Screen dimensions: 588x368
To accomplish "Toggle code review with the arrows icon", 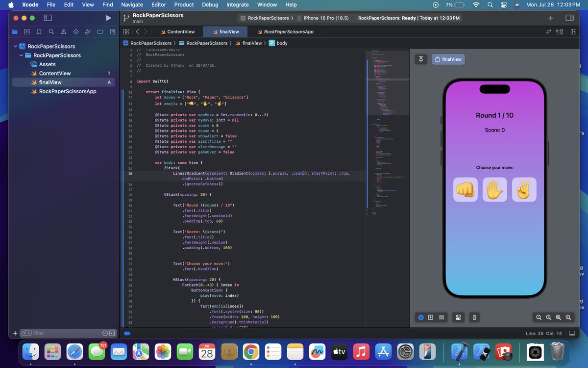I will (549, 31).
